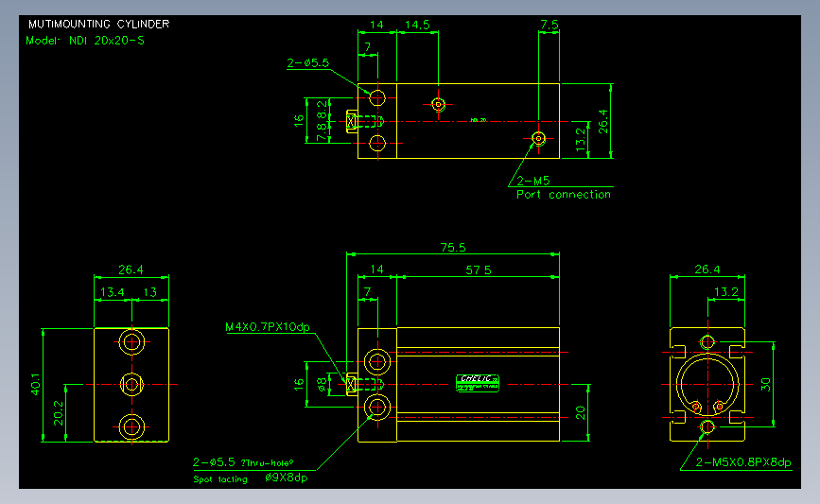Click the Spot facing ø9X8dp note
Image resolution: width=820 pixels, height=504 pixels.
click(251, 478)
